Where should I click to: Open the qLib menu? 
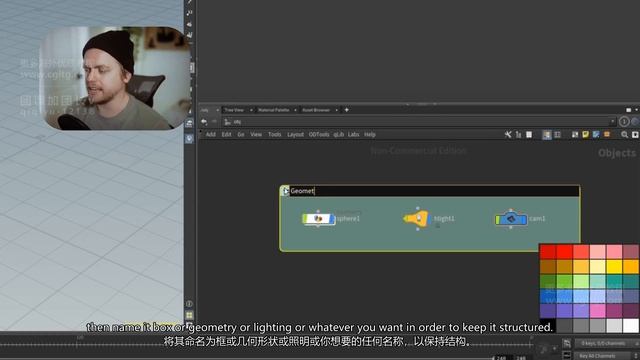[x=338, y=134]
